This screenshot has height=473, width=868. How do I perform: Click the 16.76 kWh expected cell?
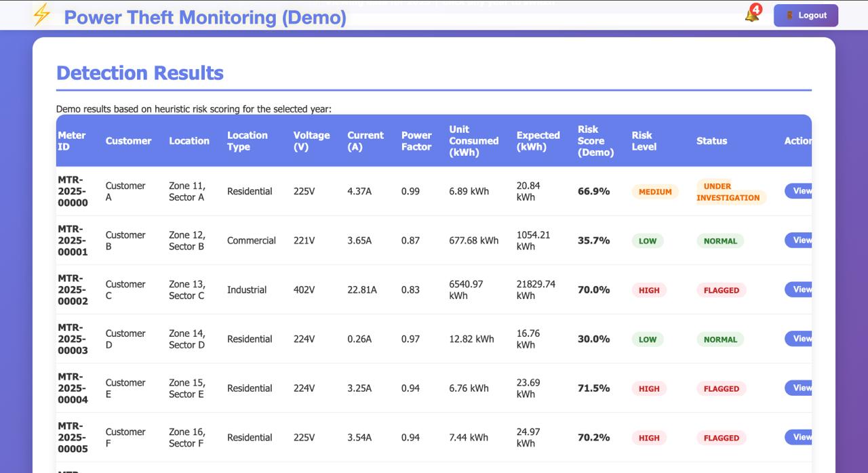point(528,339)
